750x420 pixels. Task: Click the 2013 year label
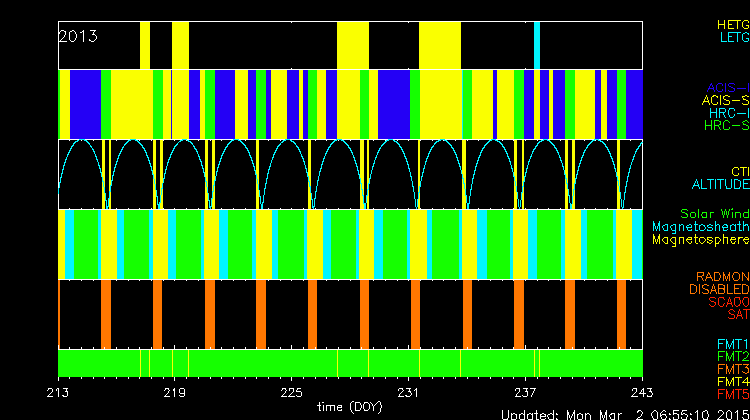78,36
